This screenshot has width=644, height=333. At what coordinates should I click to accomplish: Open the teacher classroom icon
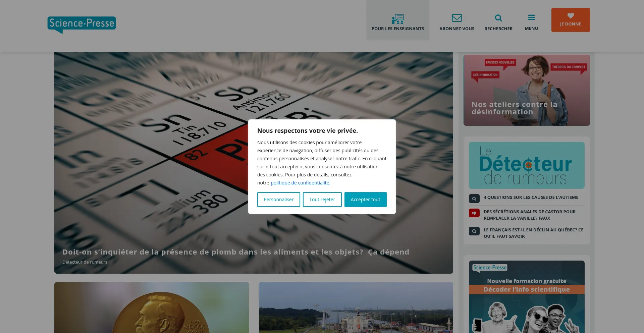[397, 19]
